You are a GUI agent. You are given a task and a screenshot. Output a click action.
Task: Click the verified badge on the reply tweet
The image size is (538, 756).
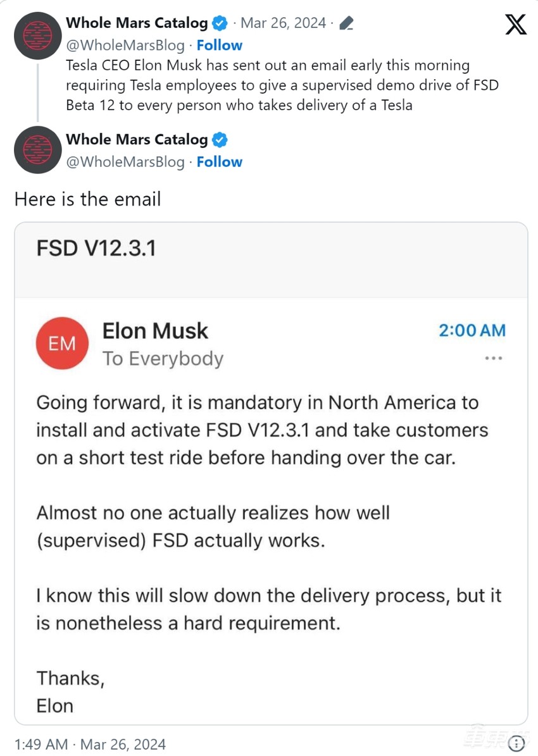[220, 140]
